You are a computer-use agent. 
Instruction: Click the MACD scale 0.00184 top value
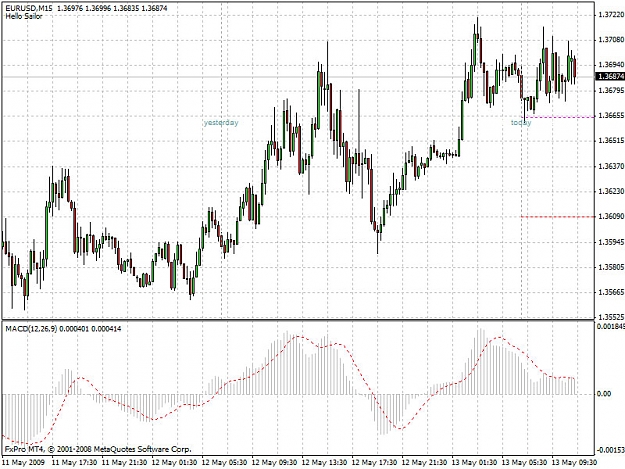611,327
